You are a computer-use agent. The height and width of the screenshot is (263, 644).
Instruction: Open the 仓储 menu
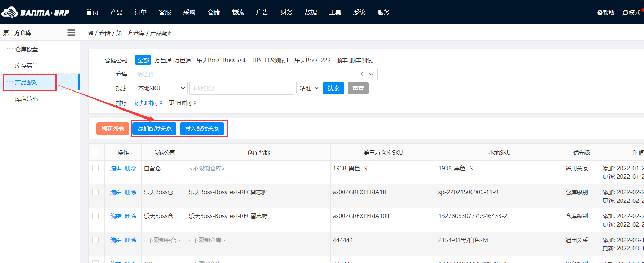pos(214,12)
